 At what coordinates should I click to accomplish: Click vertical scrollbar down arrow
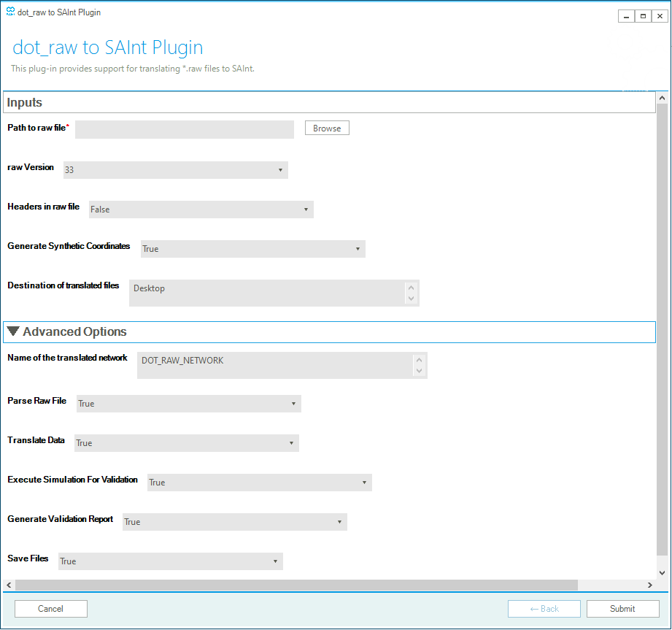(x=662, y=572)
